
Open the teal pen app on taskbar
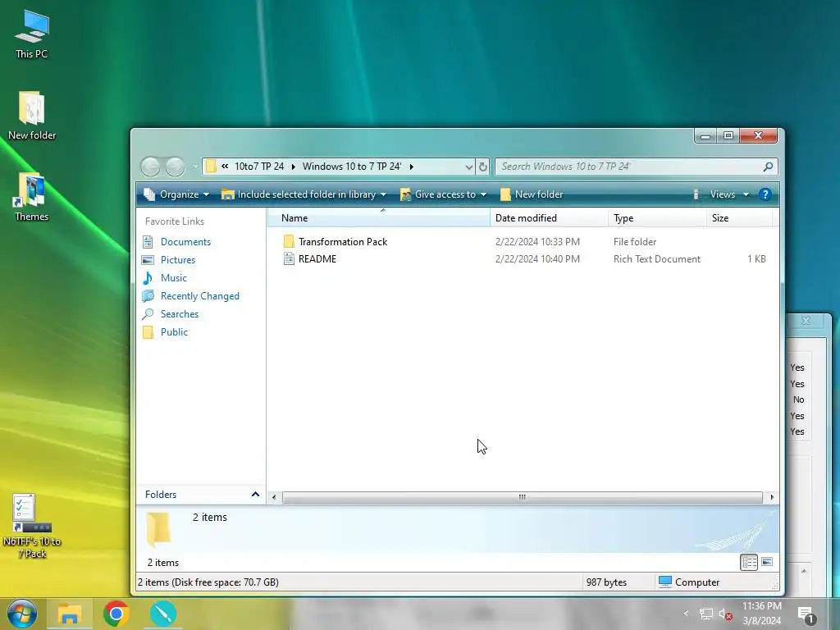tap(163, 614)
